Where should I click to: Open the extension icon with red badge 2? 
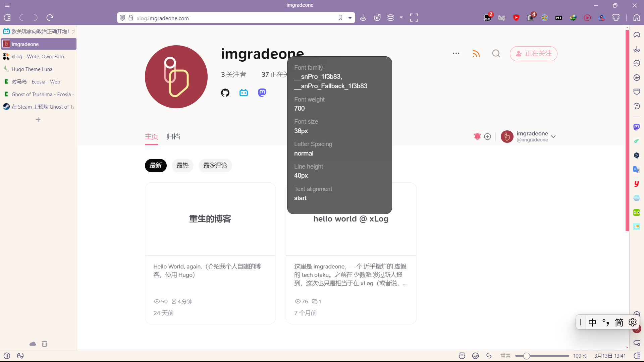pos(488,17)
